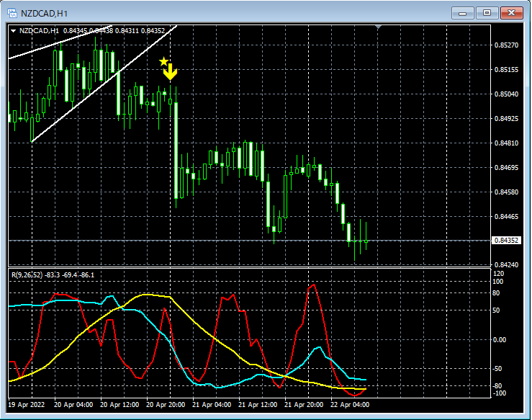This screenshot has width=532, height=420.
Task: Open the chart dropdown triangle beside NZDCAD,H1
Action: click(x=13, y=31)
